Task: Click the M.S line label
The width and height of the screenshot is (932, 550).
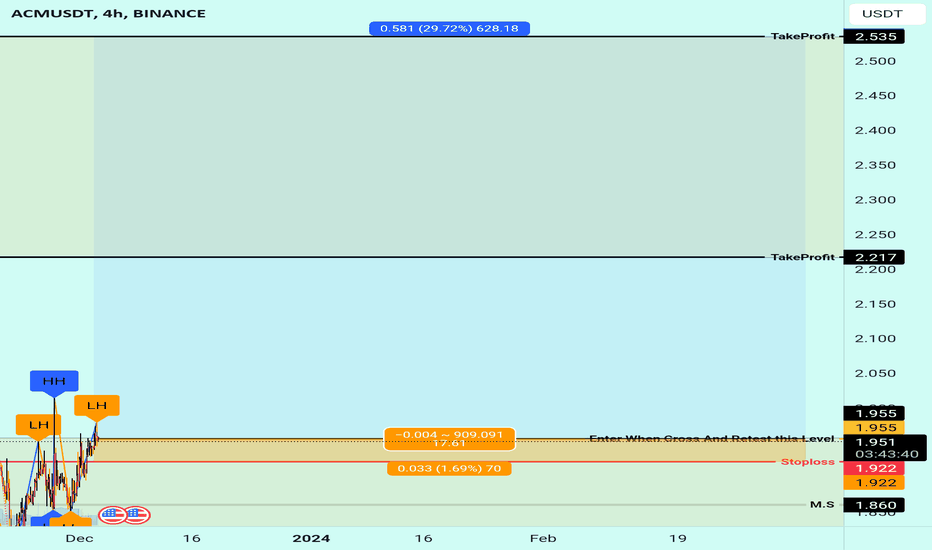Action: pos(822,504)
